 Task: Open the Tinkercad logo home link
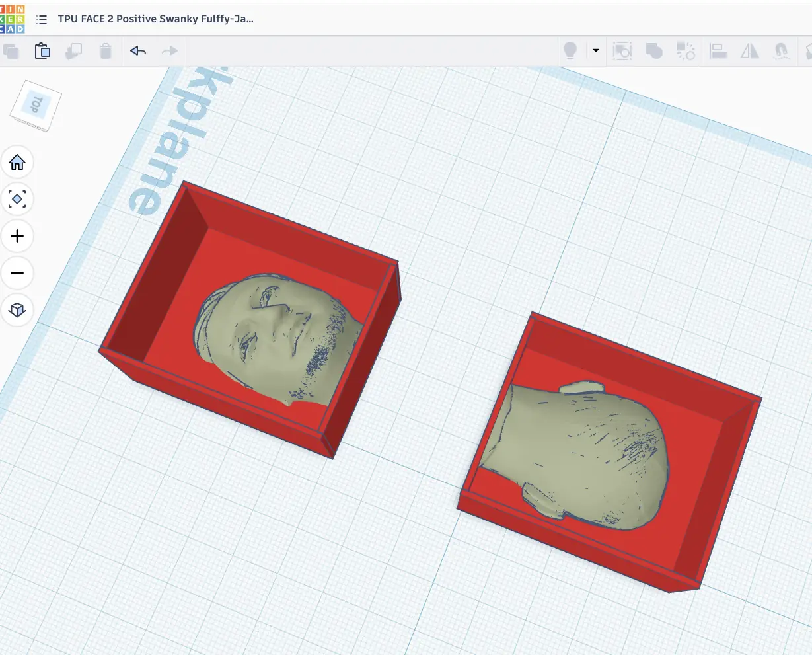pyautogui.click(x=13, y=19)
